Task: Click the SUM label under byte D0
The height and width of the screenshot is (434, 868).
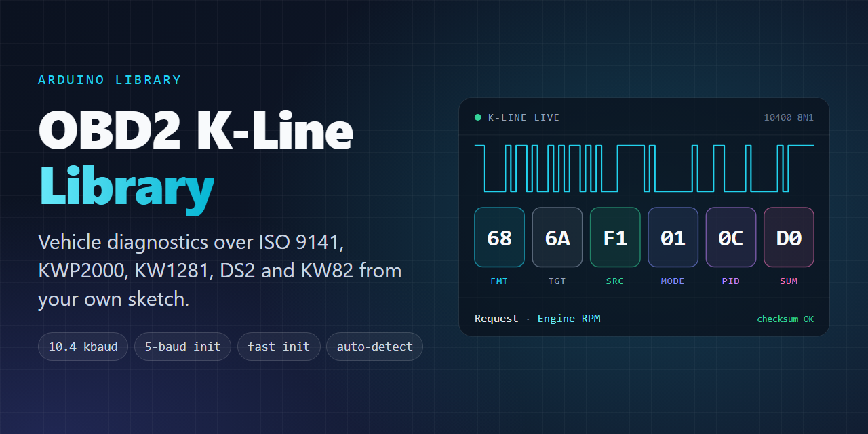Action: (x=789, y=281)
